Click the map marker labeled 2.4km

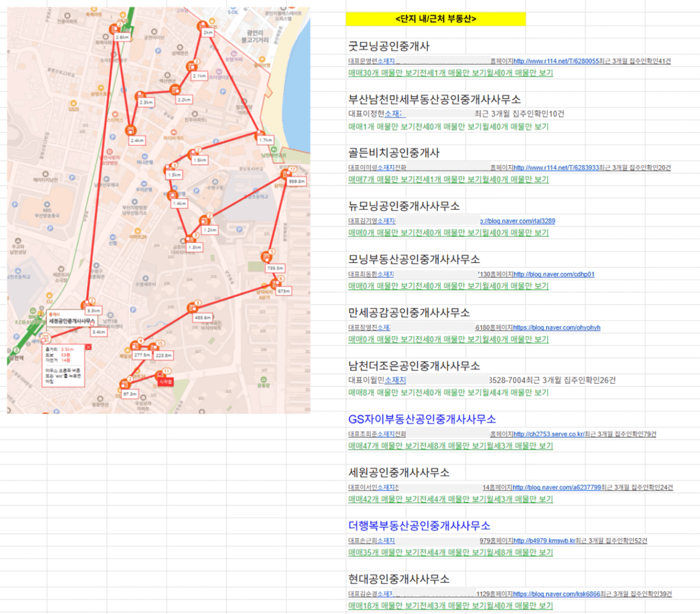point(131,131)
